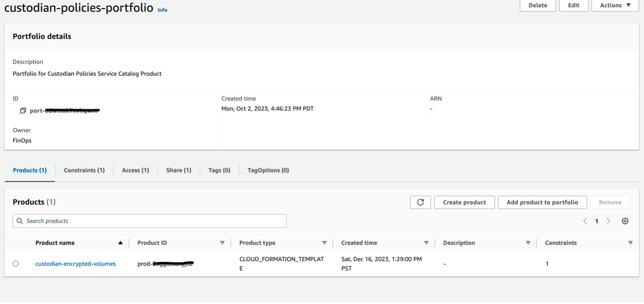The width and height of the screenshot is (644, 304).
Task: Click the Create product button
Action: pos(464,202)
